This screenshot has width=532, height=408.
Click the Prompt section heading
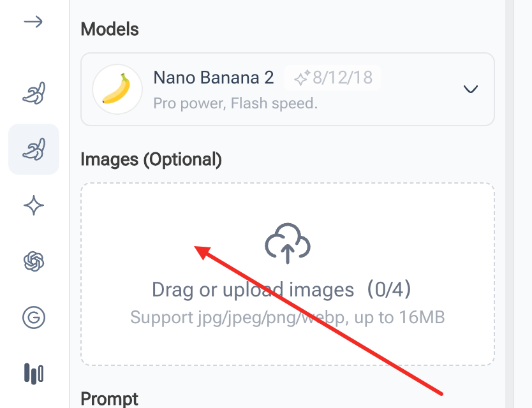pyautogui.click(x=109, y=398)
